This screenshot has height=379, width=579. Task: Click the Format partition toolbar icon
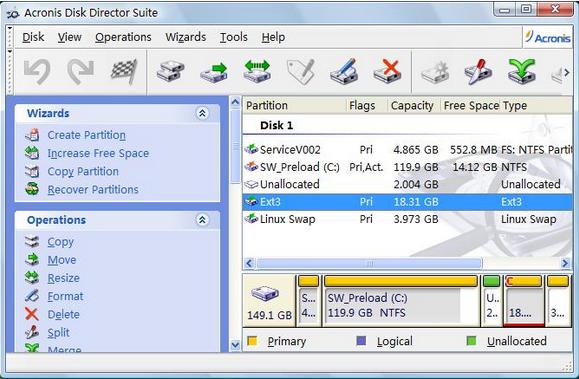[345, 71]
